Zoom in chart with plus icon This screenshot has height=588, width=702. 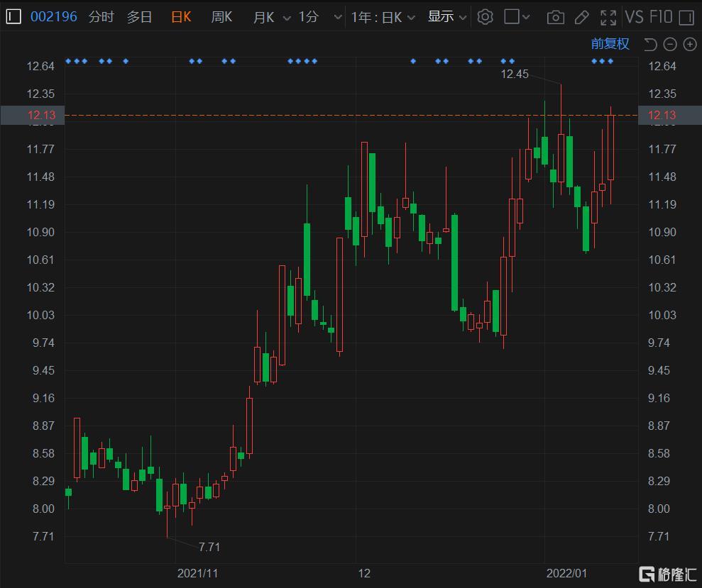[690, 44]
